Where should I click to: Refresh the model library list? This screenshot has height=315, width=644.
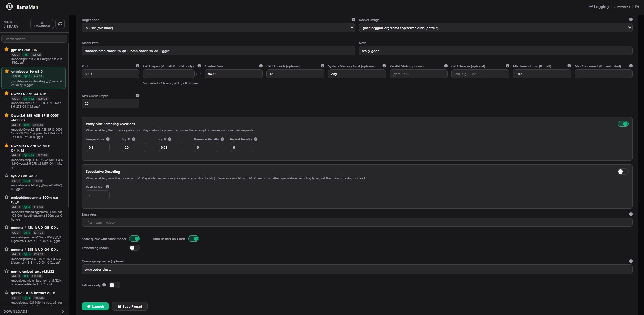click(60, 24)
